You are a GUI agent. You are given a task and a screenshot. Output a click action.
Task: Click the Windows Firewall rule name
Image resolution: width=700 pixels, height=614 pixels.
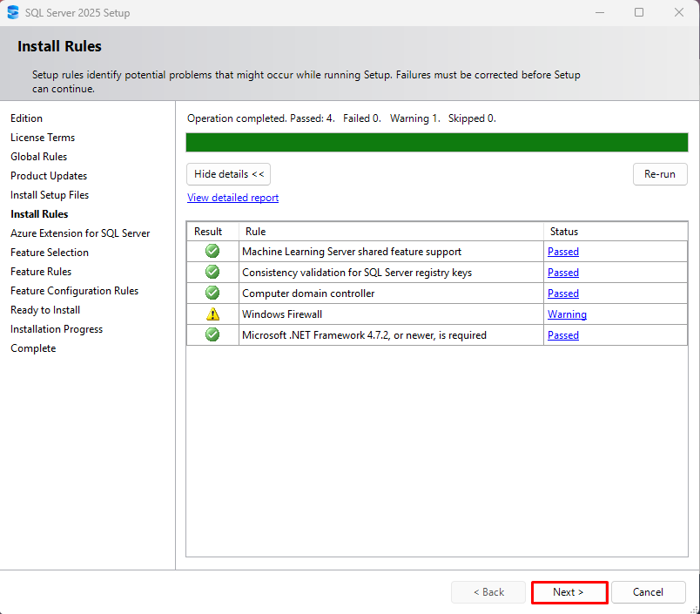(282, 314)
